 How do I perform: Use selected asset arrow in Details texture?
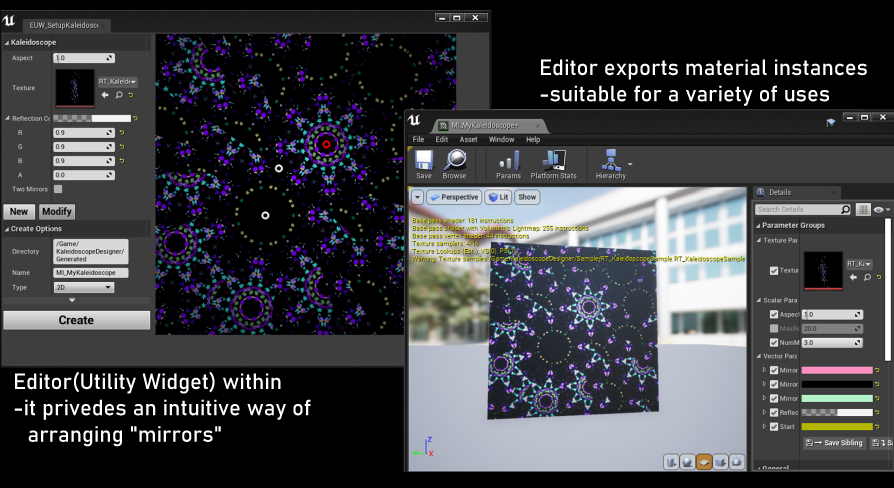click(x=853, y=277)
